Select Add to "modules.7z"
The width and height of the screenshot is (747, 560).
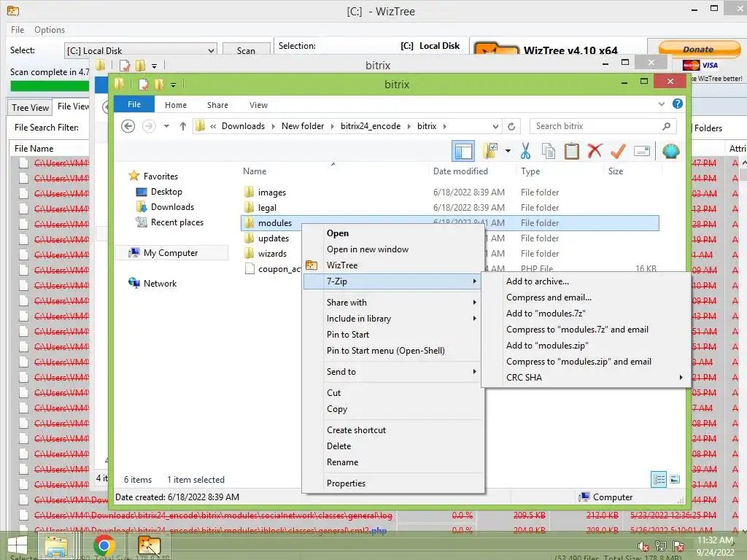(x=546, y=314)
